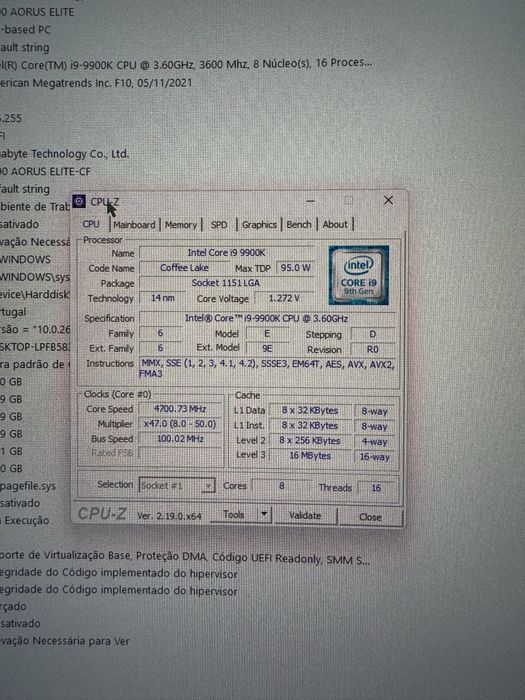Open the SPD tab
The height and width of the screenshot is (700, 525).
click(x=219, y=225)
